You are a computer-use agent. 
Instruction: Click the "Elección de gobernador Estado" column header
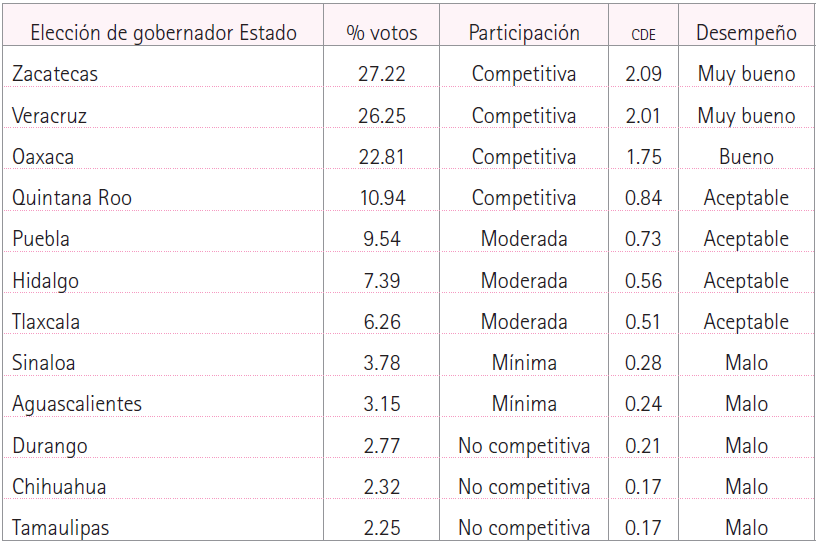coord(164,33)
